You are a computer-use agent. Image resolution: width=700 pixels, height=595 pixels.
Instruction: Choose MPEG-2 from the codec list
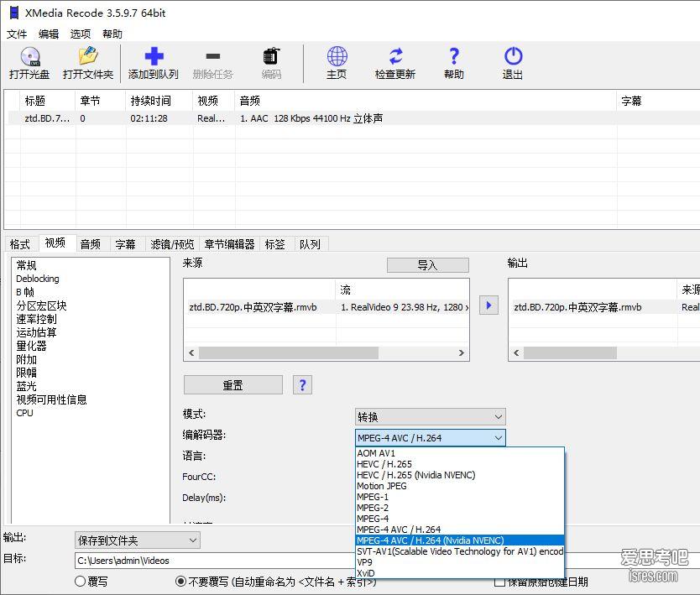tap(460, 508)
